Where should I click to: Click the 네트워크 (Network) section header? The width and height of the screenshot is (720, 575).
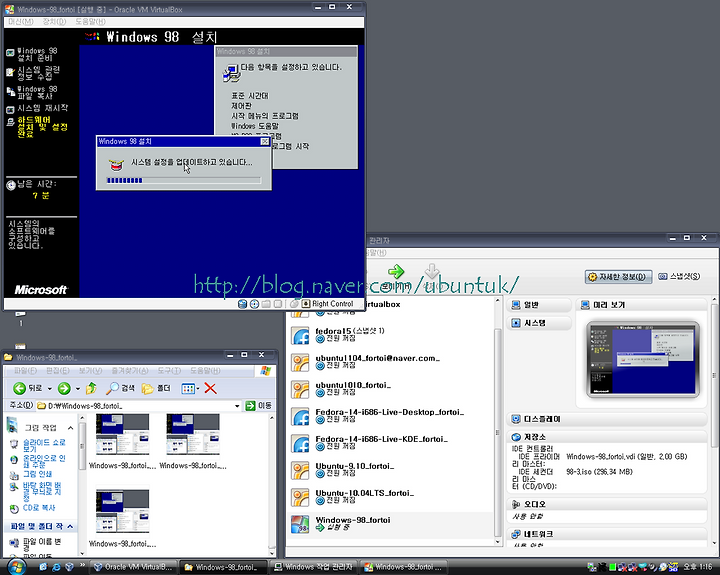pos(607,534)
